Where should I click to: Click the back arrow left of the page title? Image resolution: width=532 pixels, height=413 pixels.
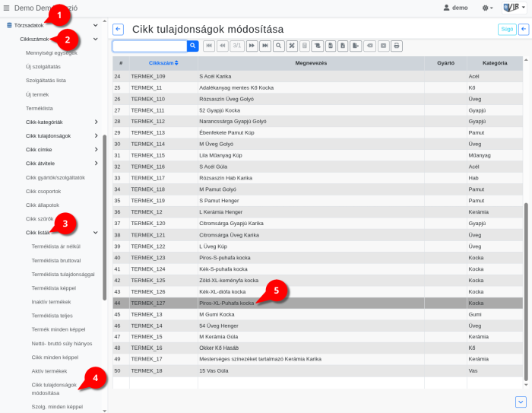point(118,29)
